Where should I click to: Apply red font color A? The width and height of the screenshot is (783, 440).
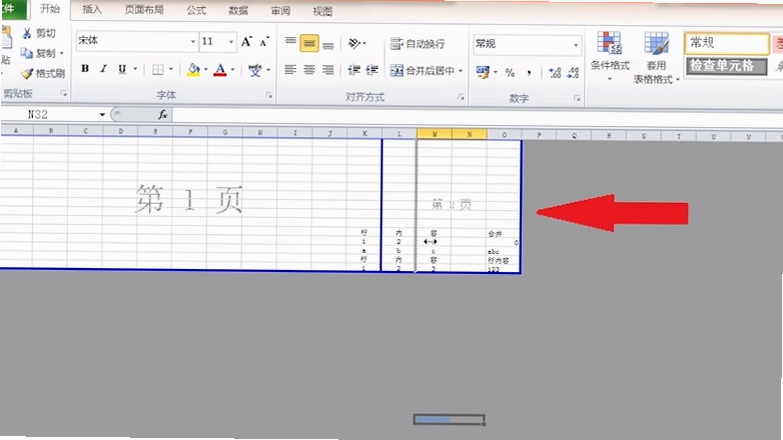[x=220, y=70]
